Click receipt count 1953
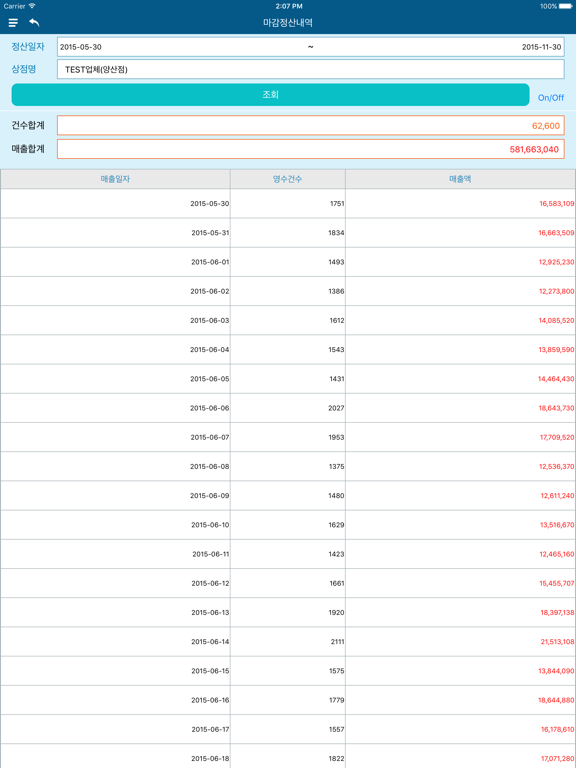576x768 pixels. pos(336,437)
